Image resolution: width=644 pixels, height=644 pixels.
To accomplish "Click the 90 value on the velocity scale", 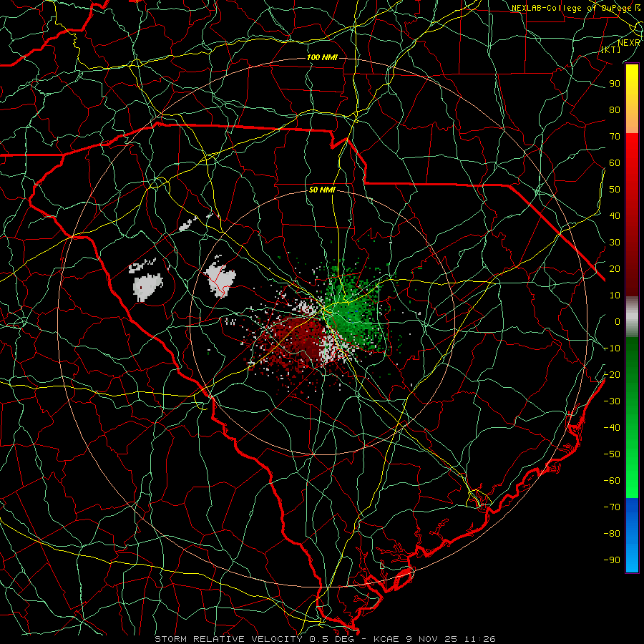I will pyautogui.click(x=615, y=84).
